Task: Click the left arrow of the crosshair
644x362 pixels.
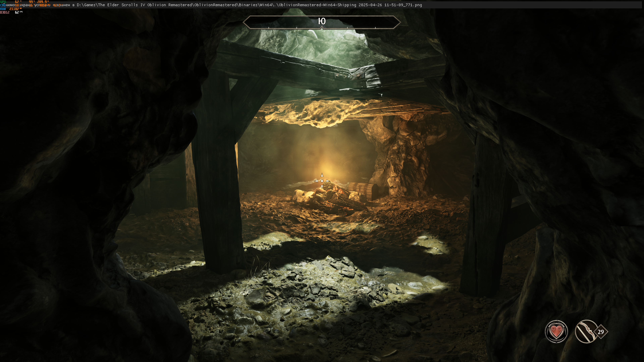Action: coord(316,181)
